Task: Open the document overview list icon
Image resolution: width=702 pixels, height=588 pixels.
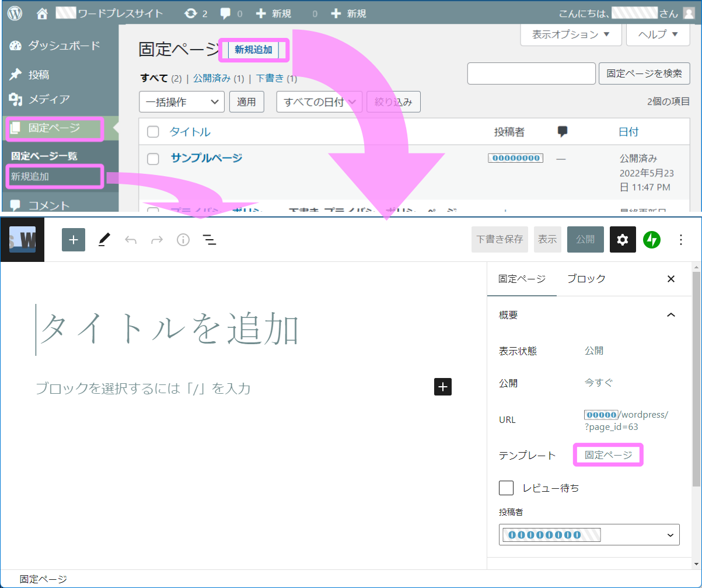Action: click(209, 239)
